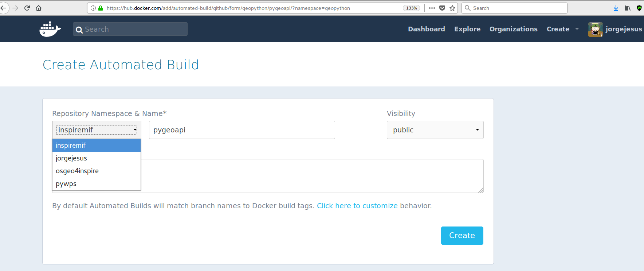Grab the text area resize handle
Viewport: 644px width, 271px height.
coord(481,190)
